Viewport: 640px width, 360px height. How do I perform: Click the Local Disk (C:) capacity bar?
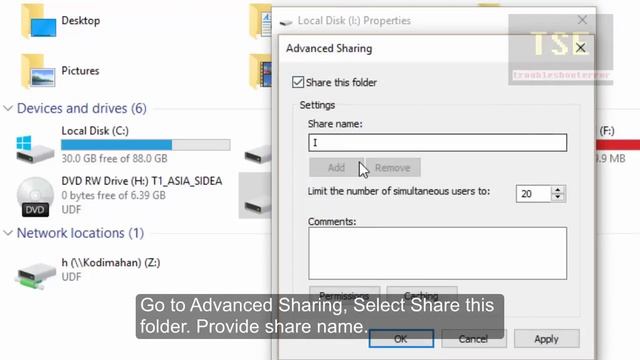tap(146, 145)
